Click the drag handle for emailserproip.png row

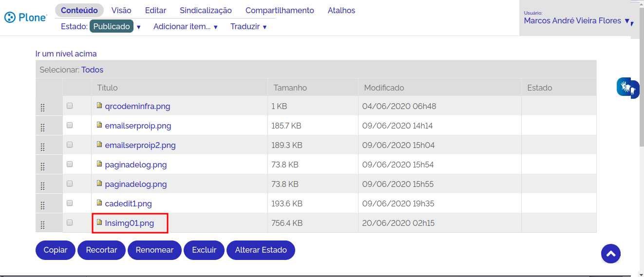42,127
